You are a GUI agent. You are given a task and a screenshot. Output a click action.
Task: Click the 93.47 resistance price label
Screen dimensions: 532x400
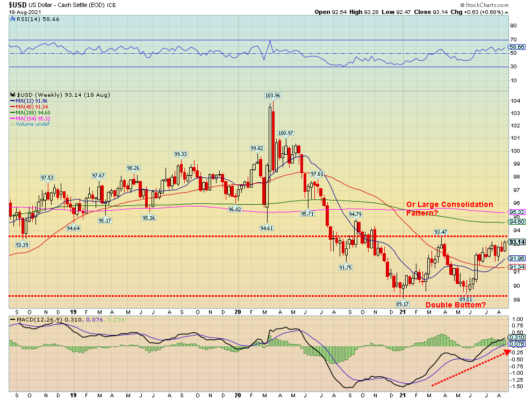pyautogui.click(x=441, y=232)
